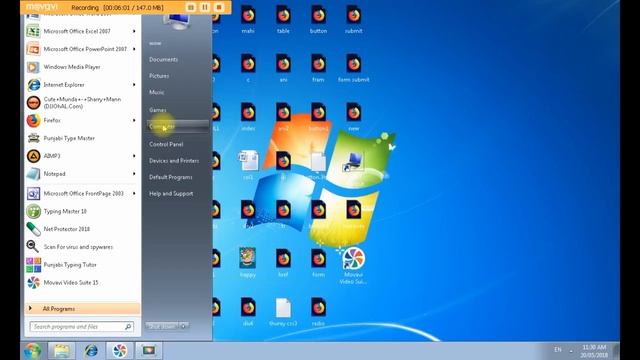
Task: Launch Microsoft Office PowerPoint 2007
Action: tap(82, 49)
